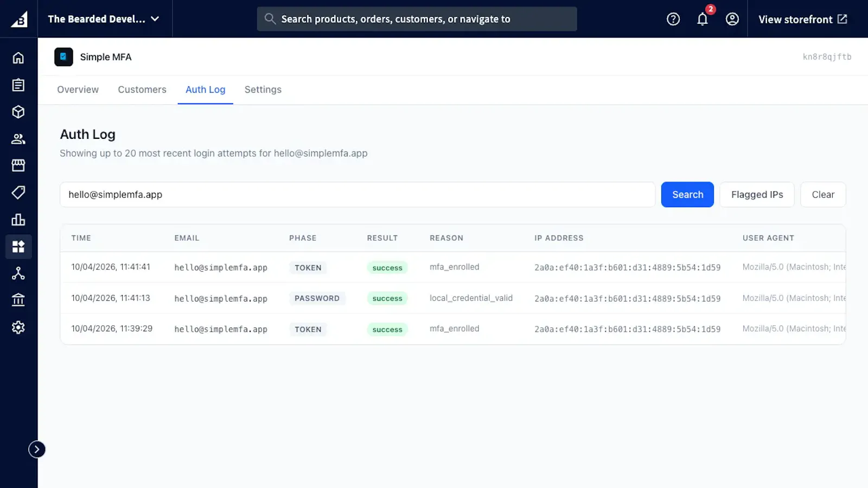Click the USER AGENT column header
Image resolution: width=868 pixels, height=488 pixels.
[768, 238]
